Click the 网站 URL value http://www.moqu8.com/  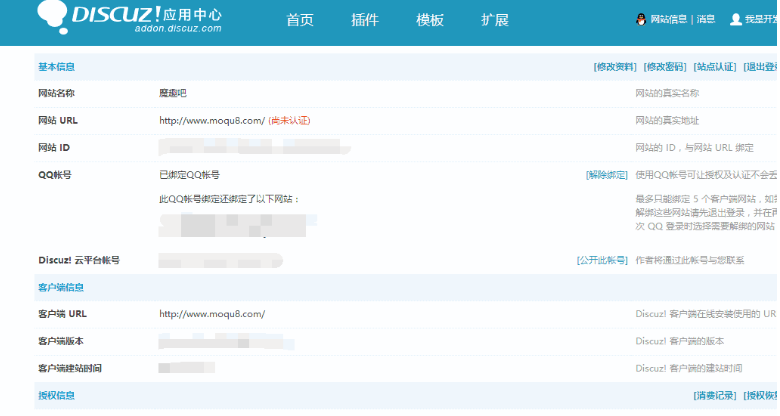coord(212,120)
